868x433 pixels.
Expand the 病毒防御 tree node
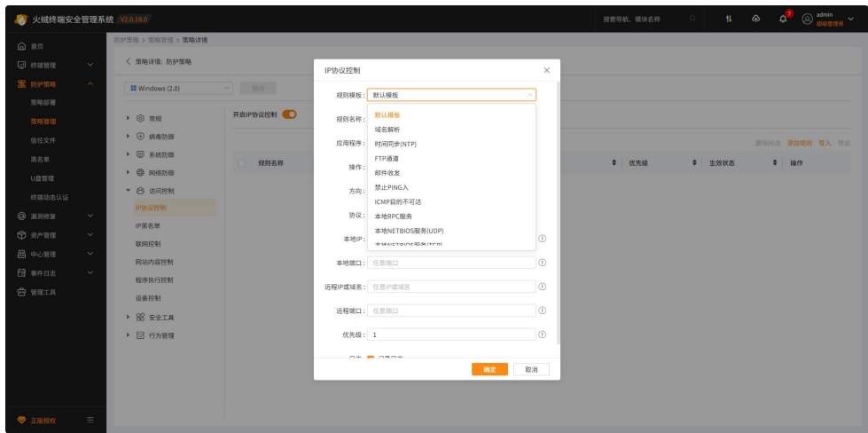tap(129, 137)
